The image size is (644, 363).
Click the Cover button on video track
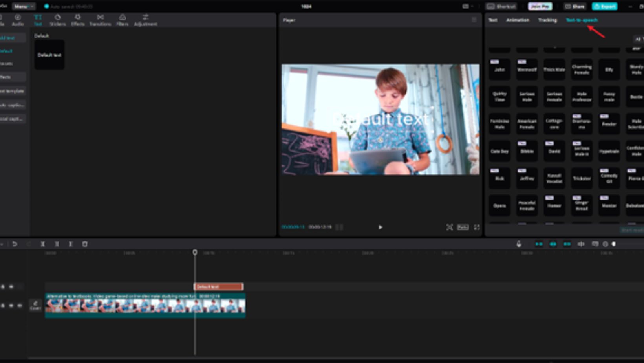(35, 305)
